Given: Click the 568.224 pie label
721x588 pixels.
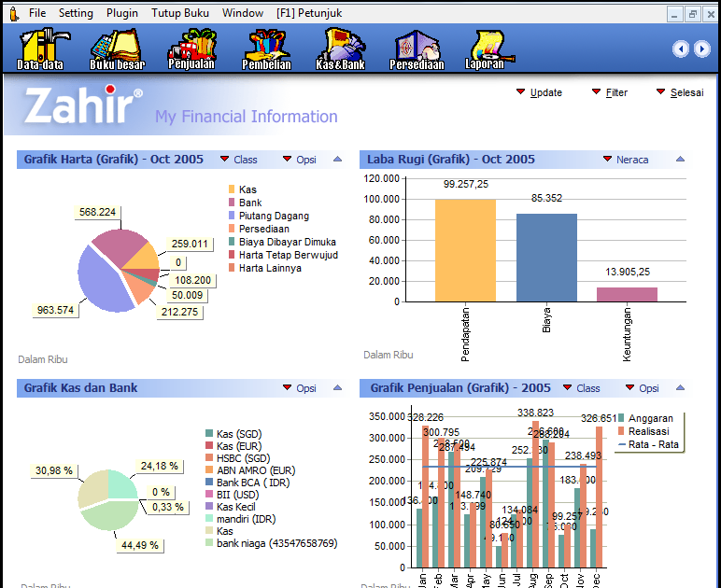Looking at the screenshot, I should click(x=97, y=212).
